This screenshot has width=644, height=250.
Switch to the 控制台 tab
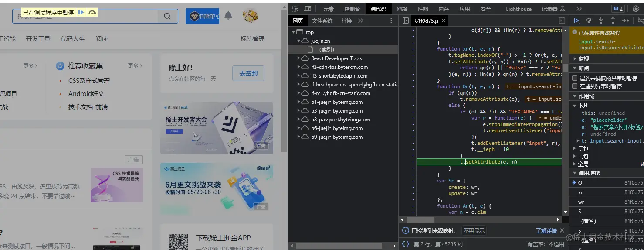(x=352, y=9)
